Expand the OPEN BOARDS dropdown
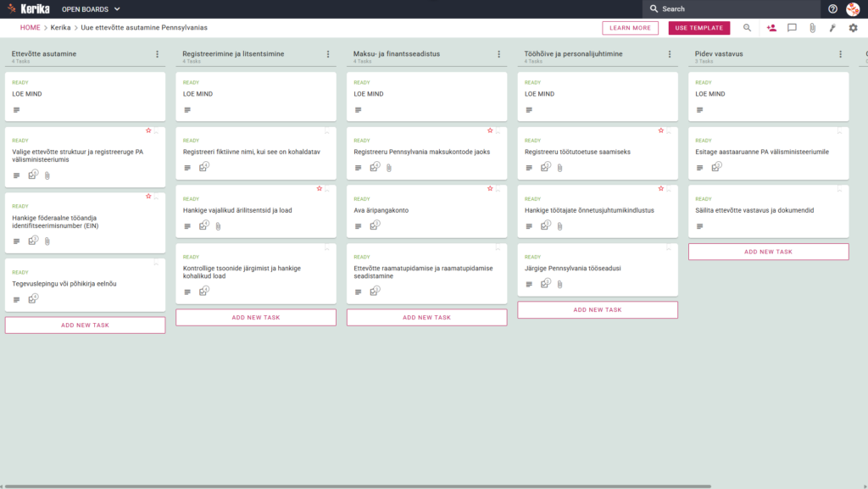The image size is (868, 489). (x=91, y=9)
